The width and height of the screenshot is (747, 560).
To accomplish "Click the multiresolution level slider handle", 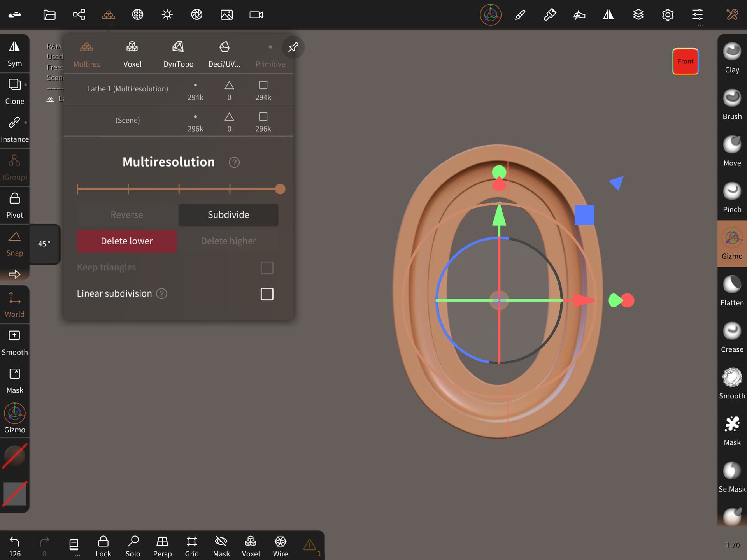I will point(280,189).
